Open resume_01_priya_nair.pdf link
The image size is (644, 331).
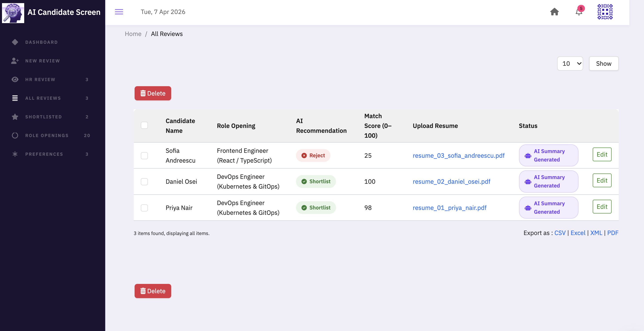click(449, 208)
